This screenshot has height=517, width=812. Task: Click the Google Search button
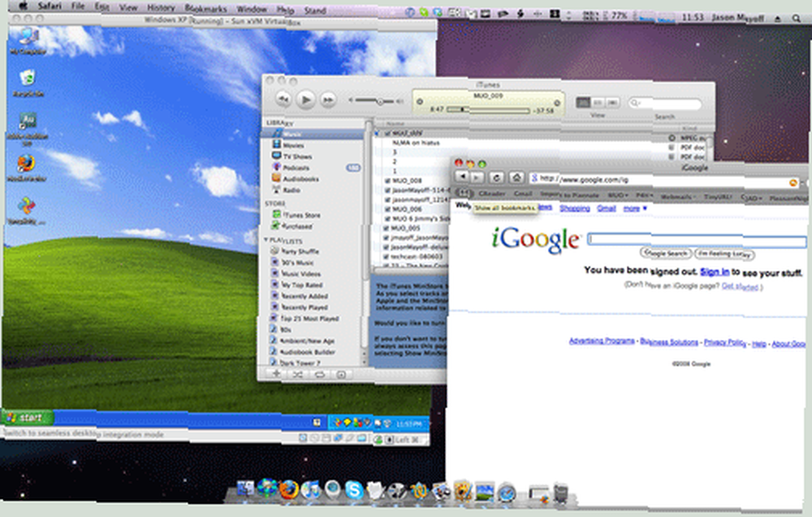click(x=667, y=253)
